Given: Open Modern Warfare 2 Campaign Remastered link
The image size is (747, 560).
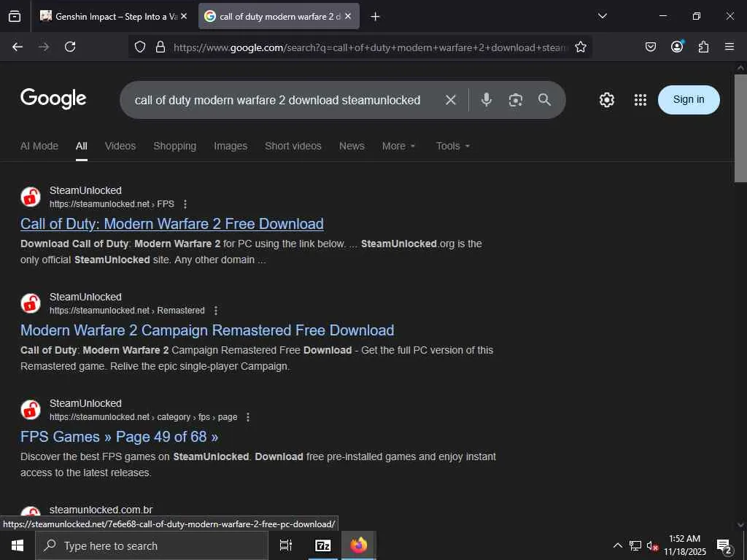Looking at the screenshot, I should [207, 330].
